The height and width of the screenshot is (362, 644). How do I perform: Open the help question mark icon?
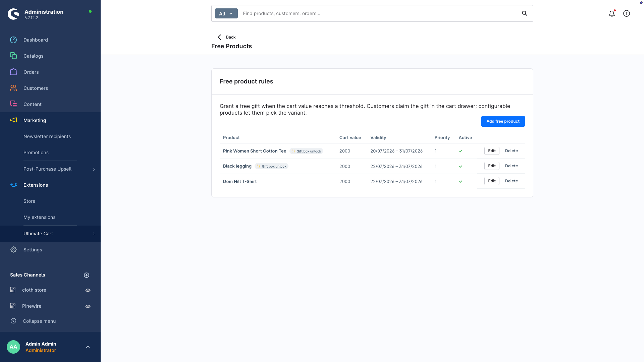[x=627, y=13]
